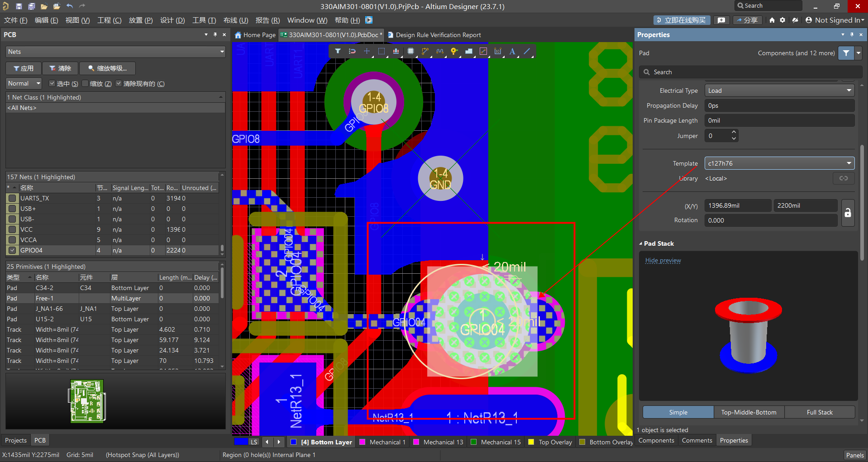Click the Bottom Layer color swatch
This screenshot has width=868, height=462.
(293, 442)
